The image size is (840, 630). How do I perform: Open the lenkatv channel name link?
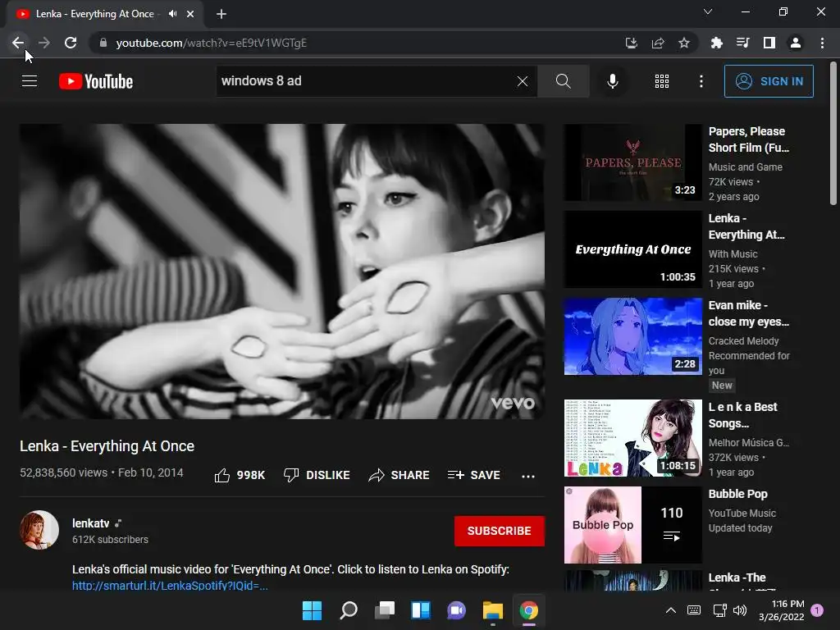point(90,523)
